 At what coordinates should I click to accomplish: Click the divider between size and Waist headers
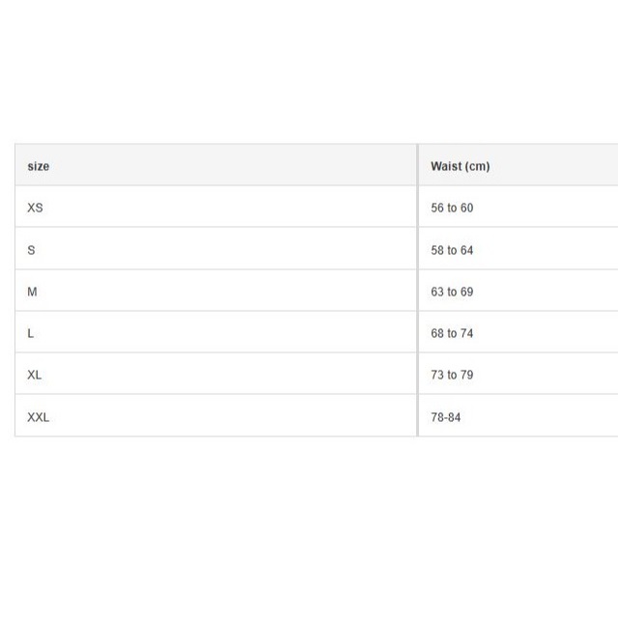coord(418,166)
